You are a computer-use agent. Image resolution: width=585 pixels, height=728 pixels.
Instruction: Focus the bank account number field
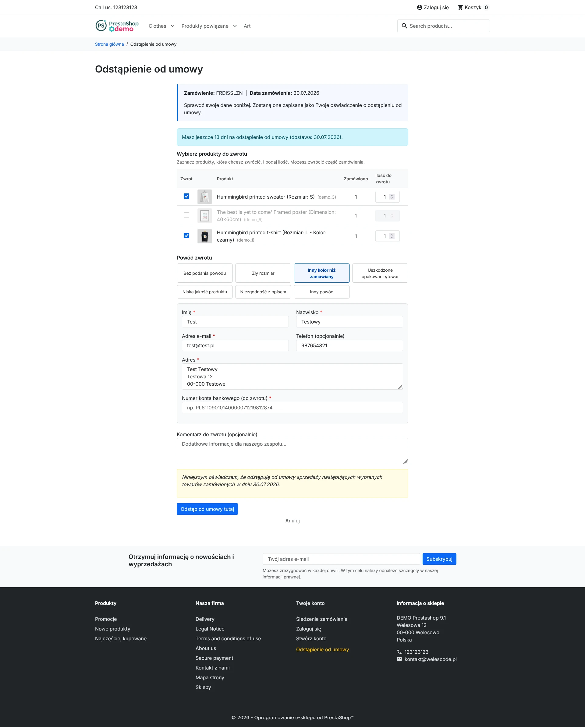292,408
